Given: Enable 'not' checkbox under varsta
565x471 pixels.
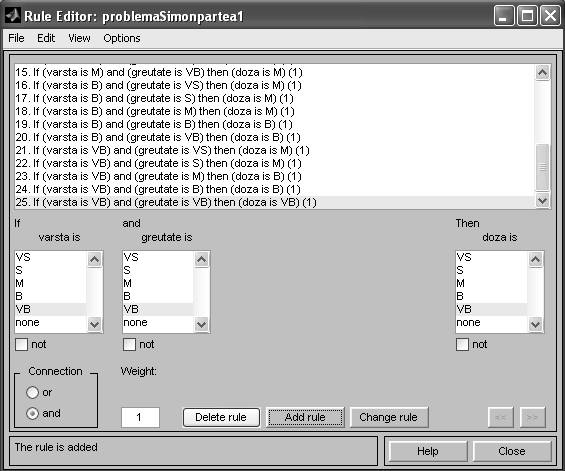Looking at the screenshot, I should point(22,344).
